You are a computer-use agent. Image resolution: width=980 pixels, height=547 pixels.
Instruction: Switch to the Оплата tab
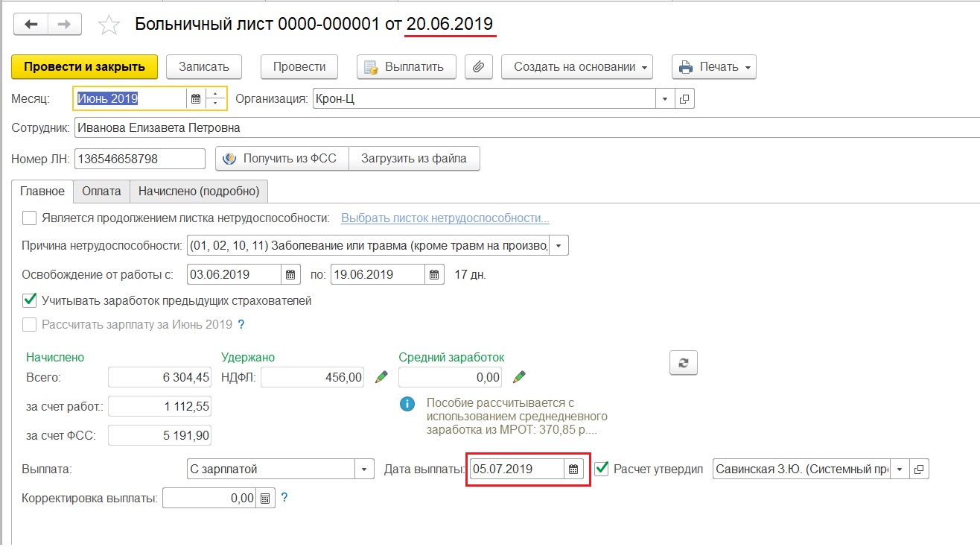101,192
